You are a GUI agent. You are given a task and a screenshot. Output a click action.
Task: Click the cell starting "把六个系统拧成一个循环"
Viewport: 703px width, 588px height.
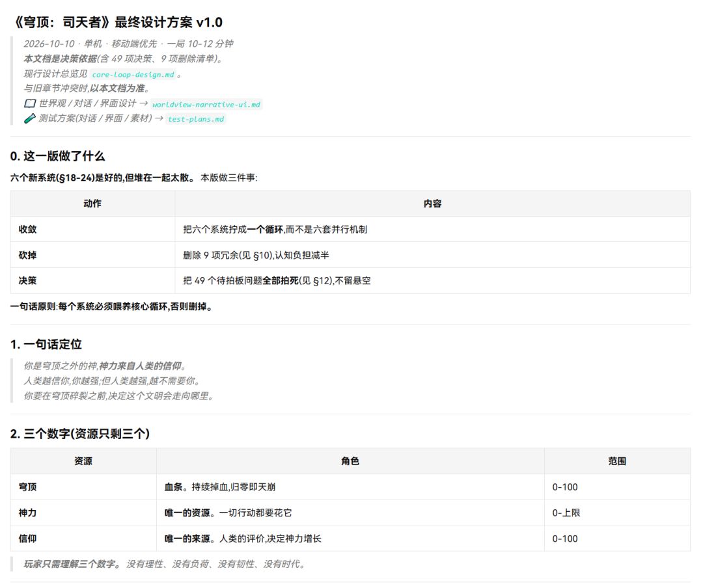coord(432,230)
